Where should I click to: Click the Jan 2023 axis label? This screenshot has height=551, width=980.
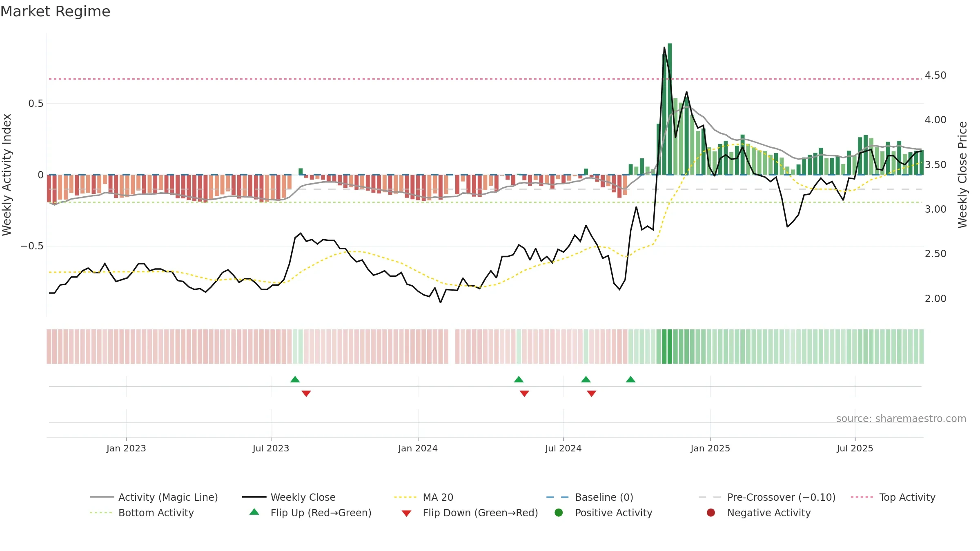pyautogui.click(x=126, y=448)
